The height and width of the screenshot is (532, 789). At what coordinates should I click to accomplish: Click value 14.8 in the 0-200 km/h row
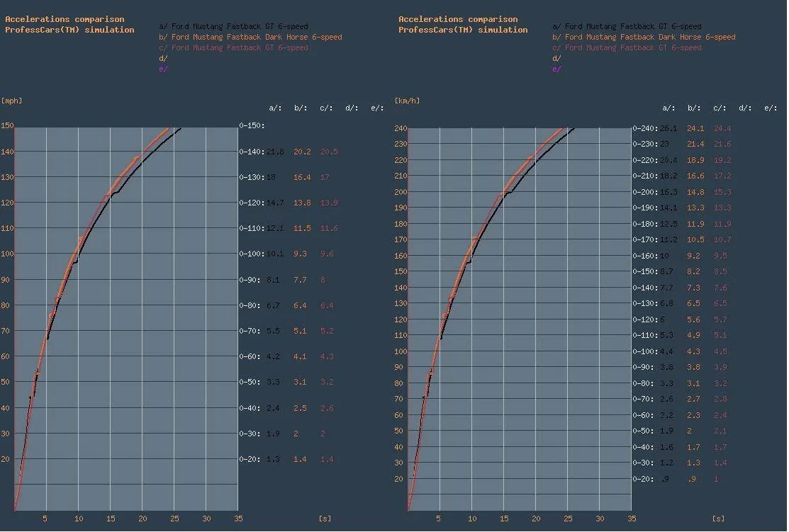click(x=695, y=192)
